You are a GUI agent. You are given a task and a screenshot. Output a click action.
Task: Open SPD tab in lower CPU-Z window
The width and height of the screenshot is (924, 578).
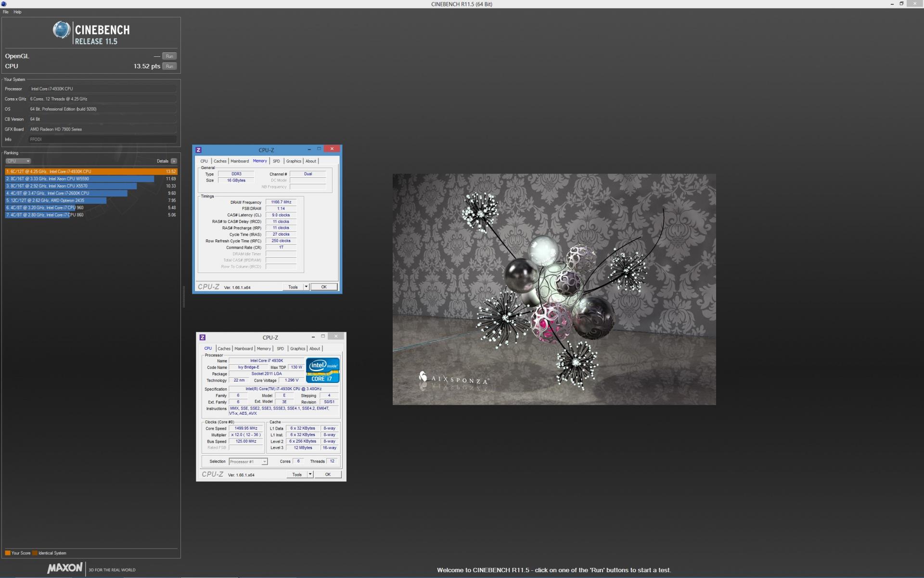click(x=280, y=349)
